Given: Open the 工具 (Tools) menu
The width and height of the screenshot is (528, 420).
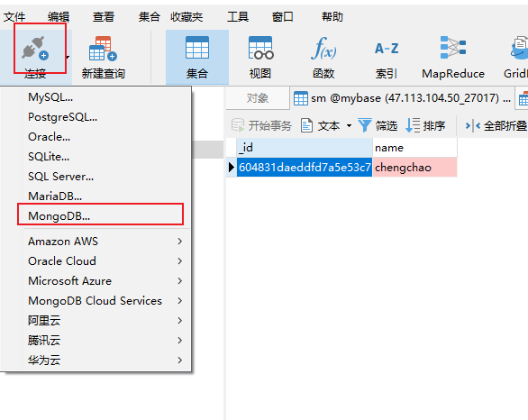Looking at the screenshot, I should pyautogui.click(x=238, y=16).
